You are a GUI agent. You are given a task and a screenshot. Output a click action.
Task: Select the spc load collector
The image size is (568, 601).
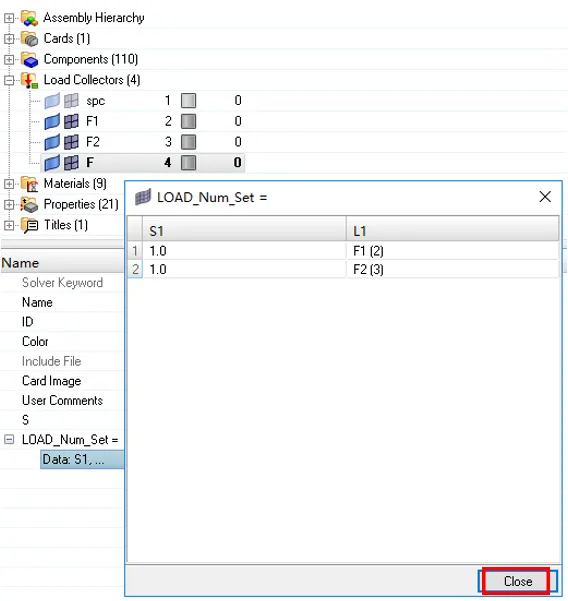coord(95,101)
